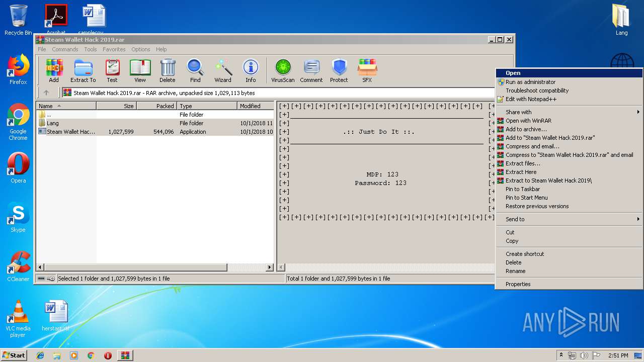Screen dimensions: 644x362
Task: Run VirusScan on the archive
Action: (x=283, y=70)
